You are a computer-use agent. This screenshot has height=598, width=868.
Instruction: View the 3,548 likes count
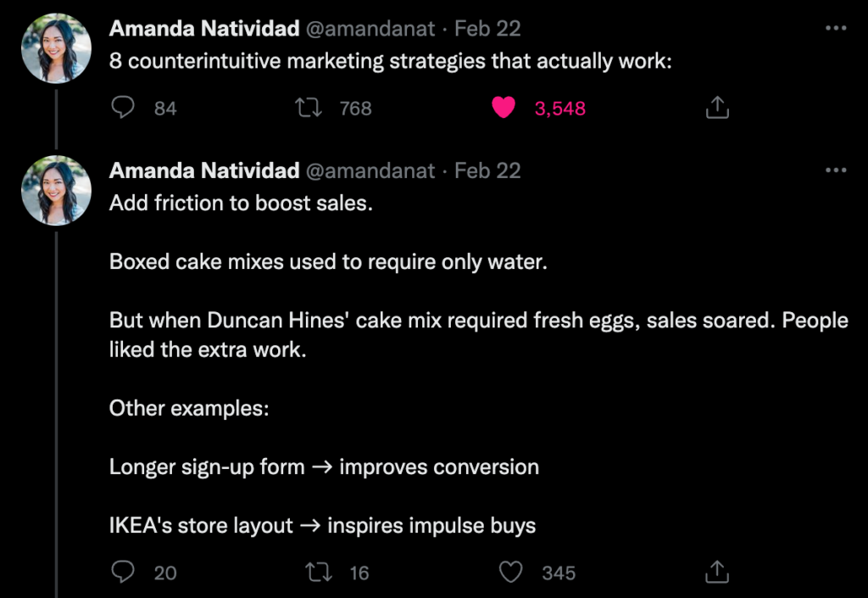559,108
